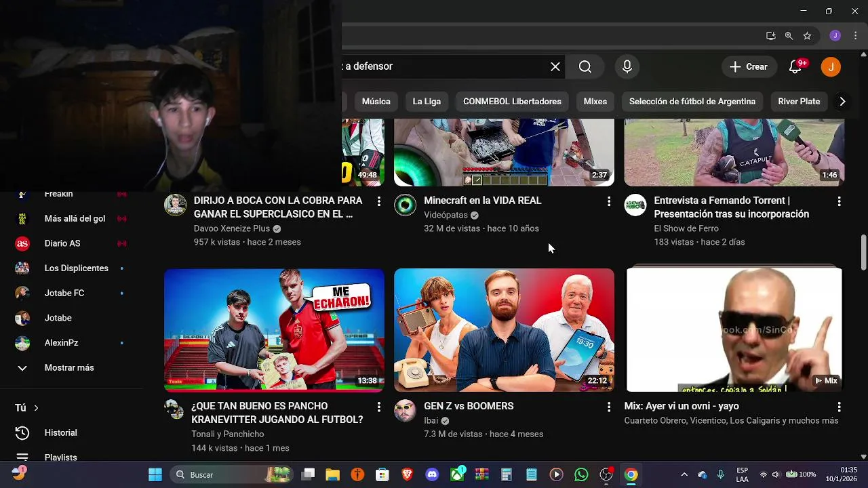Image resolution: width=868 pixels, height=488 pixels.
Task: Select the Mixes filter chip
Action: tap(595, 102)
